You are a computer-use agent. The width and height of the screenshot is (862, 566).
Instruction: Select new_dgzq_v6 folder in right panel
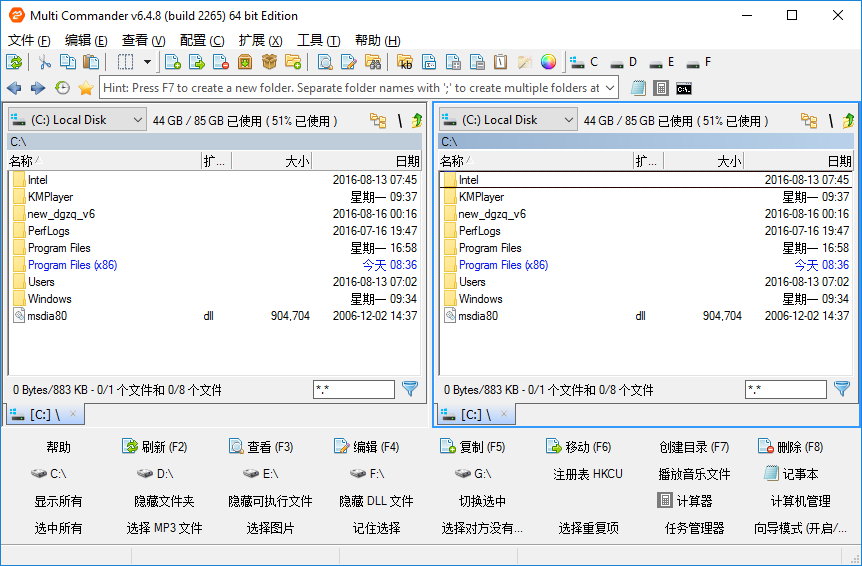(646, 214)
